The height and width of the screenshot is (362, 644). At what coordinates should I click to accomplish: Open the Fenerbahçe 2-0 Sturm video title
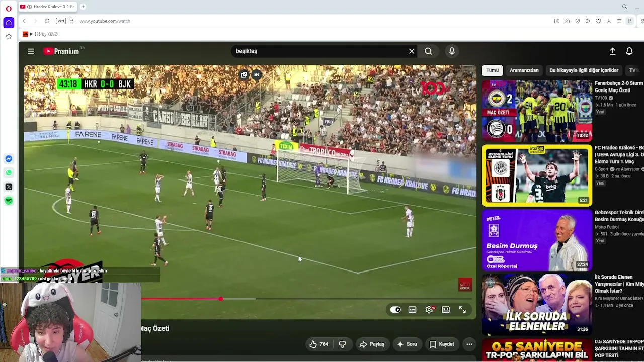click(619, 87)
